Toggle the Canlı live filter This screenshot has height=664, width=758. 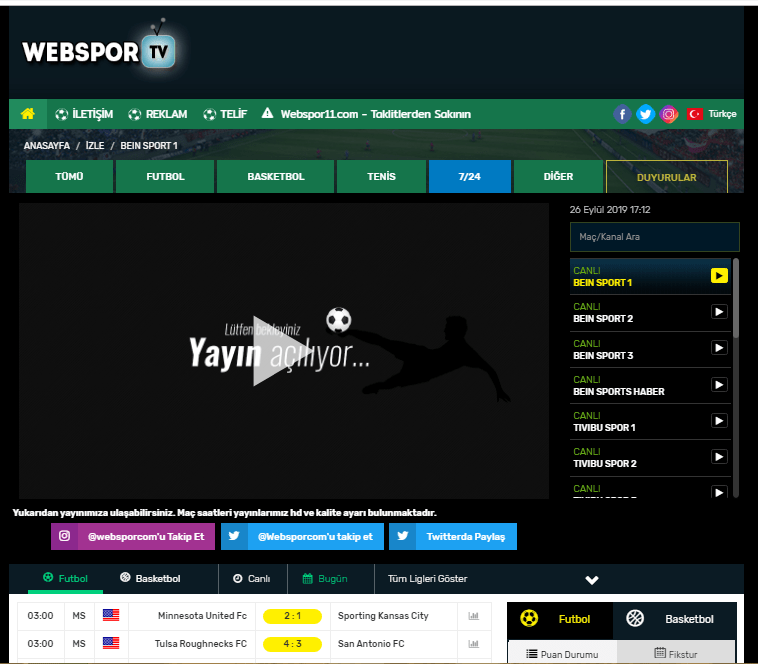click(252, 578)
